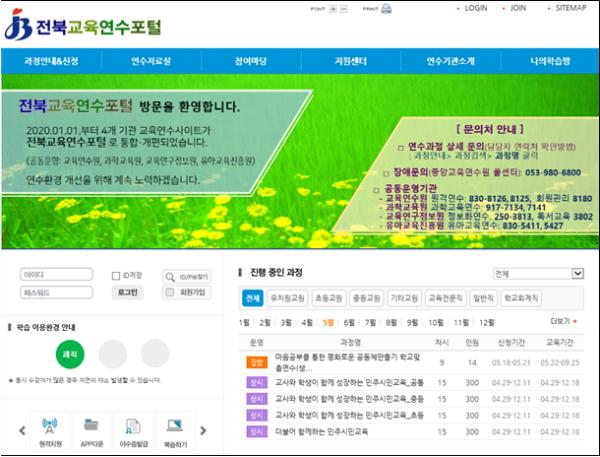
Task: Open the 전체 dropdown above the course list
Action: [537, 273]
